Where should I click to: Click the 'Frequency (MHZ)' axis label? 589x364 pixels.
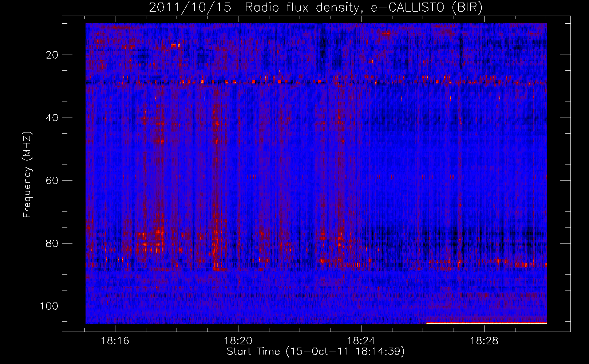27,175
